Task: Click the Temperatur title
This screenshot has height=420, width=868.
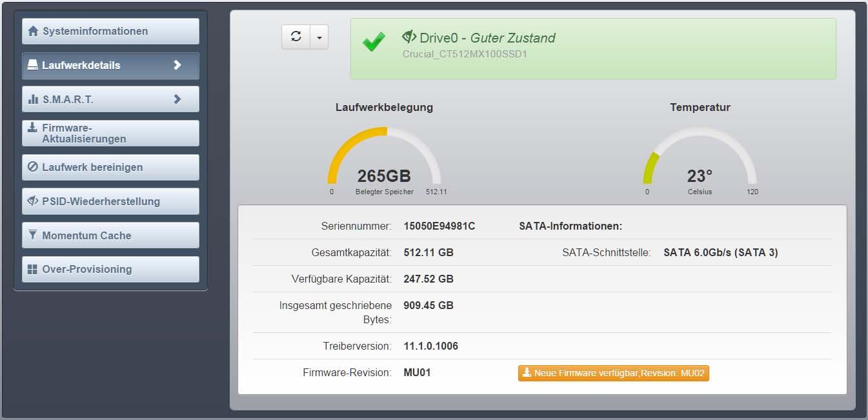Action: (x=700, y=107)
